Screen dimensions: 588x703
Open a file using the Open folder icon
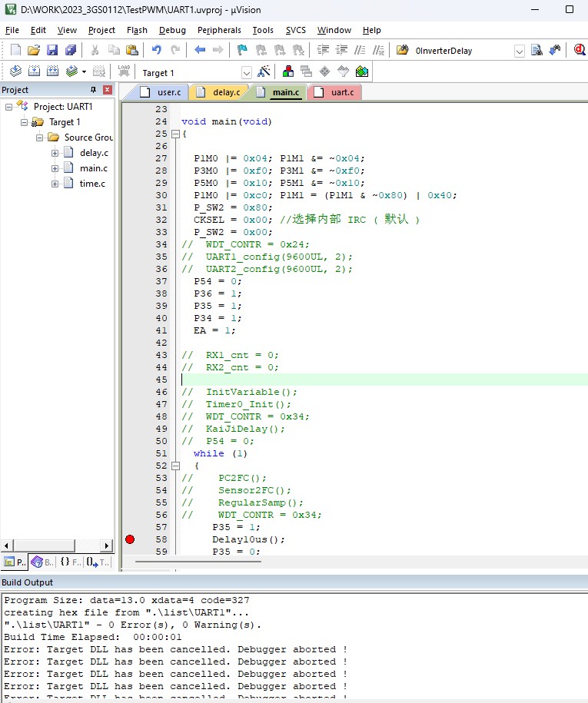pos(34,50)
